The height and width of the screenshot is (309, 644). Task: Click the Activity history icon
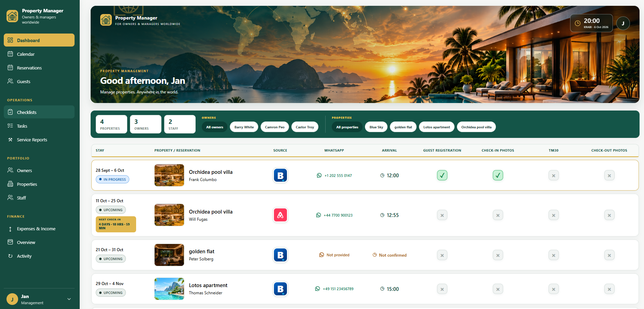click(x=10, y=256)
